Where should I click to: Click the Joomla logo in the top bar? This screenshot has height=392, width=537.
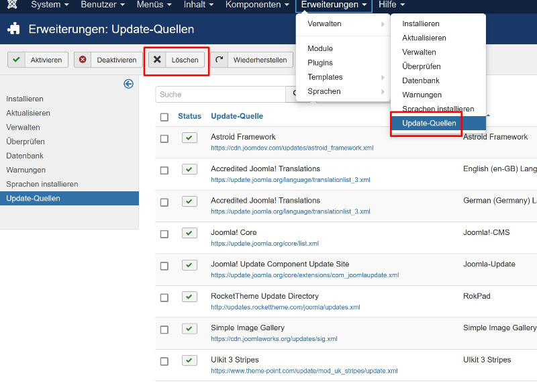pyautogui.click(x=12, y=5)
